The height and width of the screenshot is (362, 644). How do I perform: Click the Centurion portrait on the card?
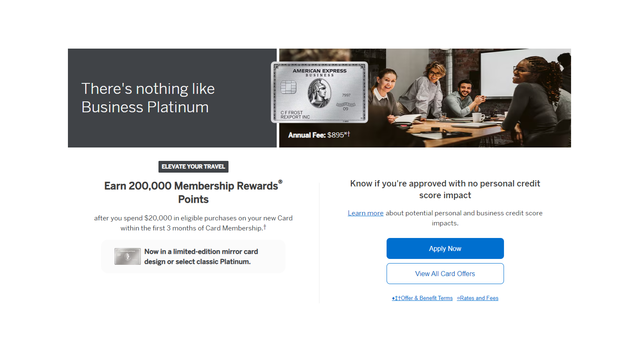pyautogui.click(x=319, y=93)
